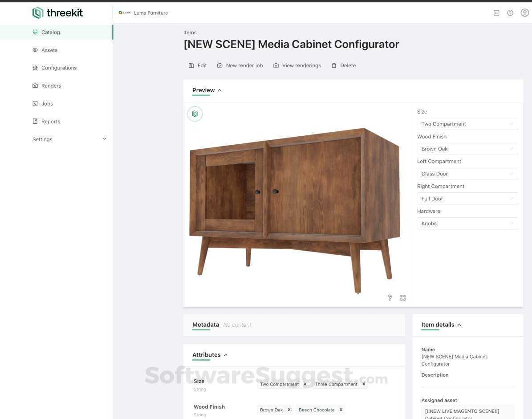Click the Delete button
The image size is (532, 419).
pyautogui.click(x=344, y=65)
